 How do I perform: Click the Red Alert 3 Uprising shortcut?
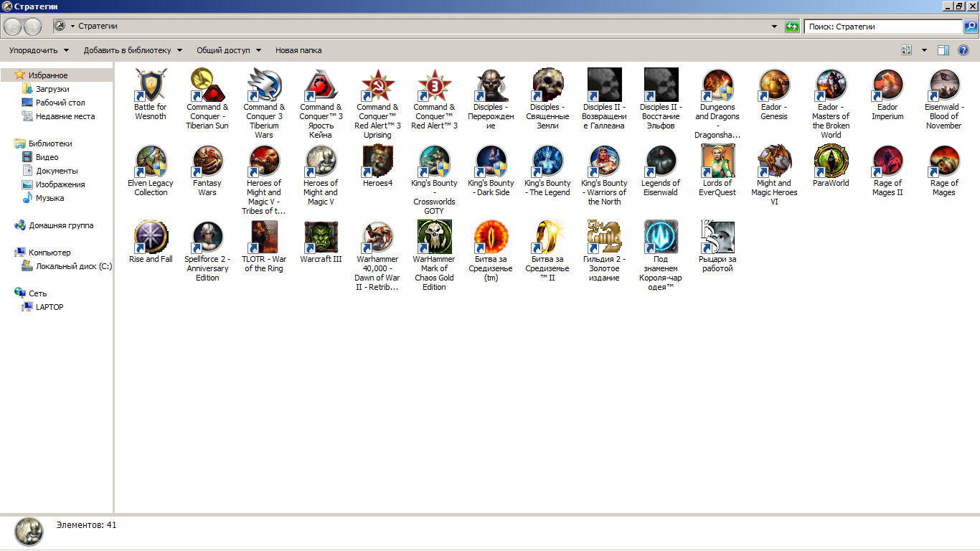[x=377, y=85]
